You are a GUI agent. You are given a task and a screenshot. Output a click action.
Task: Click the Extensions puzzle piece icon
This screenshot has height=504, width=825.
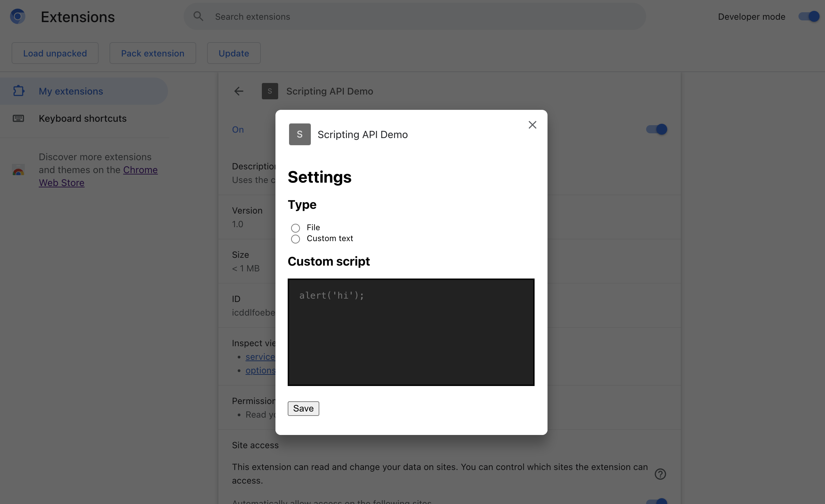coord(18,91)
